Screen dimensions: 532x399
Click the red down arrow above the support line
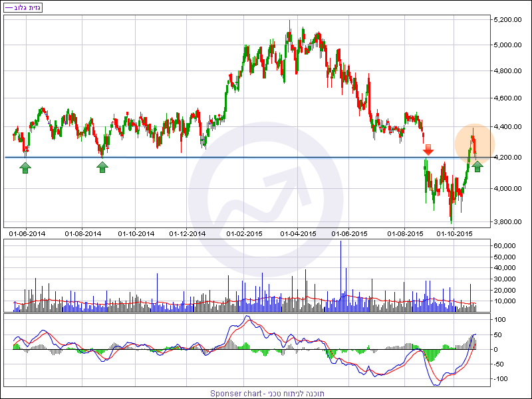pos(428,150)
